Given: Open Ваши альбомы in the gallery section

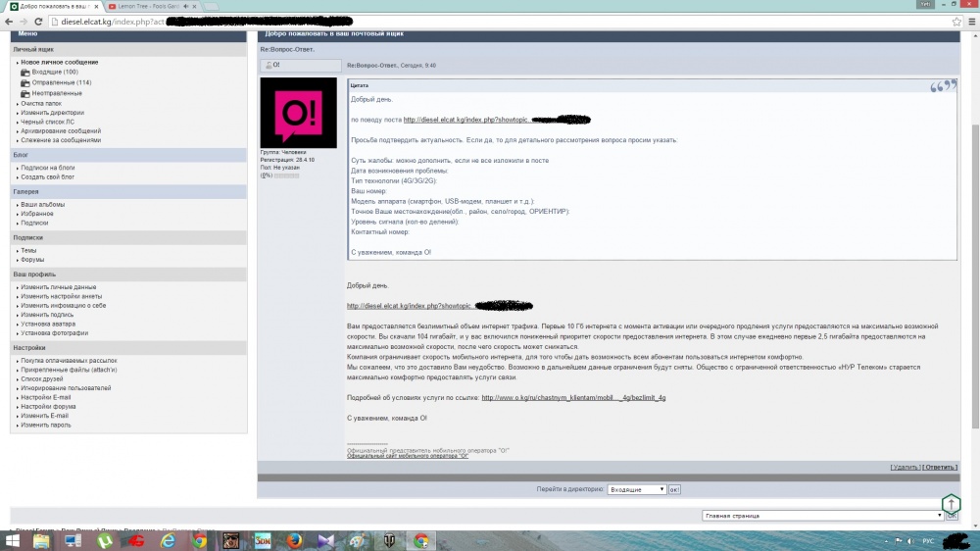Looking at the screenshot, I should [42, 205].
